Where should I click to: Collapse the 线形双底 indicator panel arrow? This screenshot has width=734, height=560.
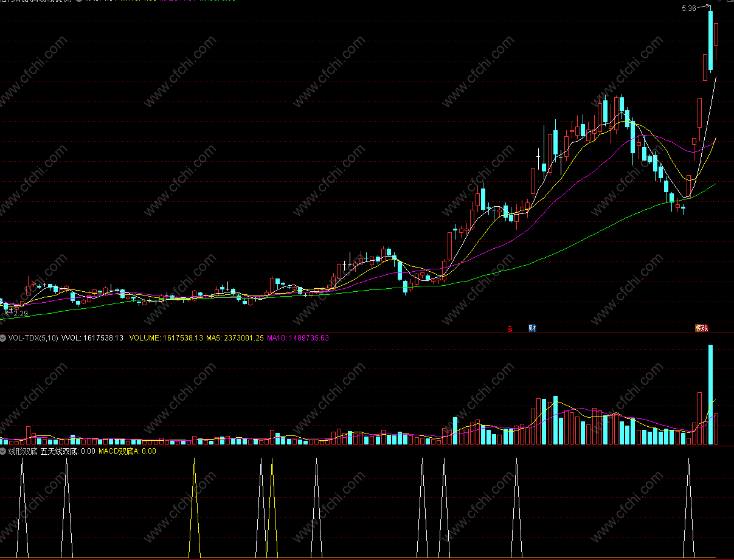[3, 451]
